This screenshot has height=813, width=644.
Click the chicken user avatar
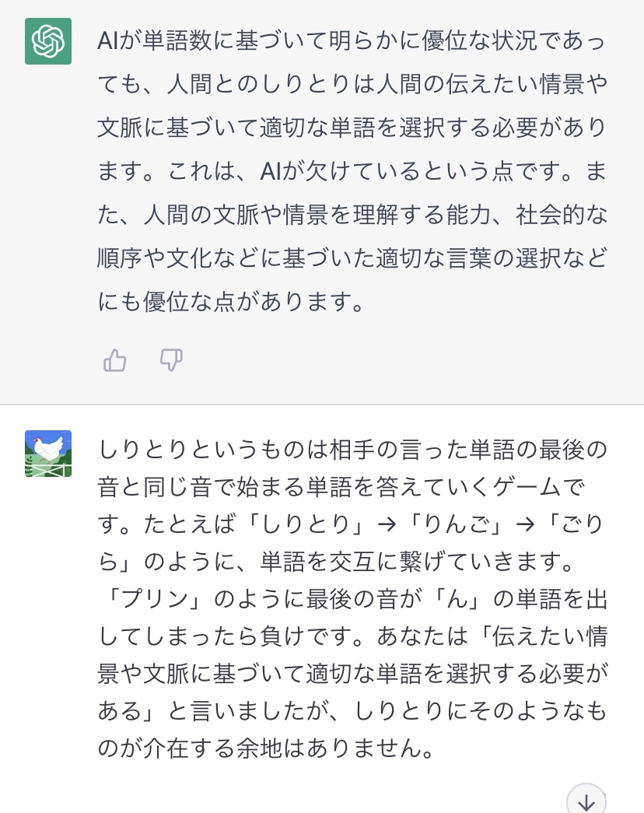48,454
